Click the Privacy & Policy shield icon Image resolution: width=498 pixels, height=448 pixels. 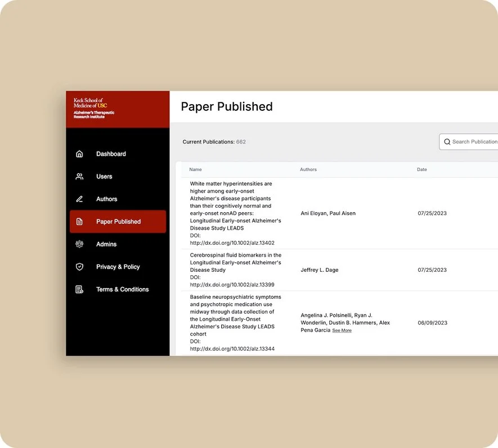79,267
